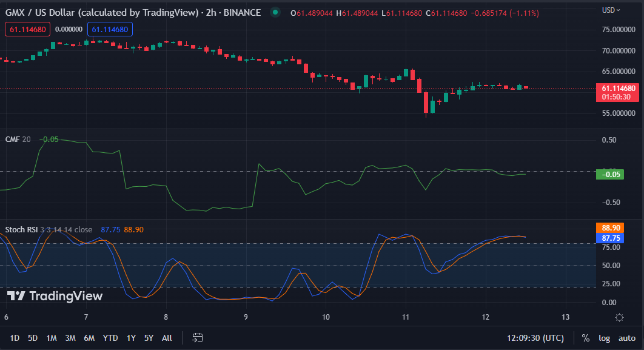
Task: Click the blue buy price 61.114680 box
Action: coord(110,30)
